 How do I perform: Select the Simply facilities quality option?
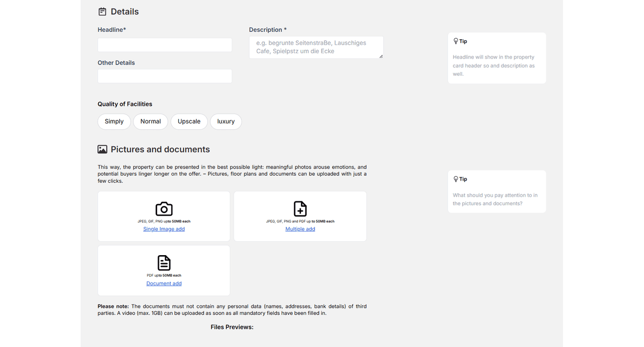tap(114, 121)
